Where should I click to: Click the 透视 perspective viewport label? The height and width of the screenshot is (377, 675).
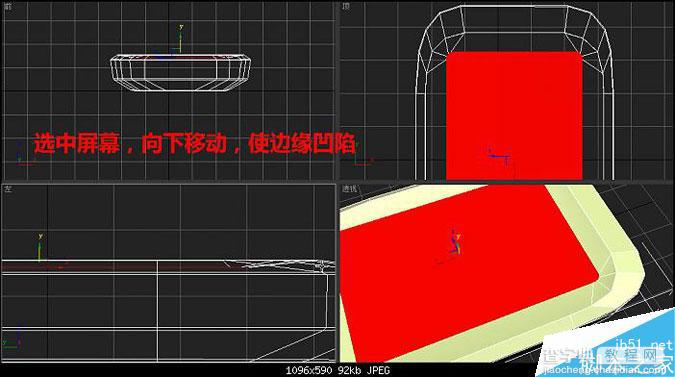click(x=350, y=188)
